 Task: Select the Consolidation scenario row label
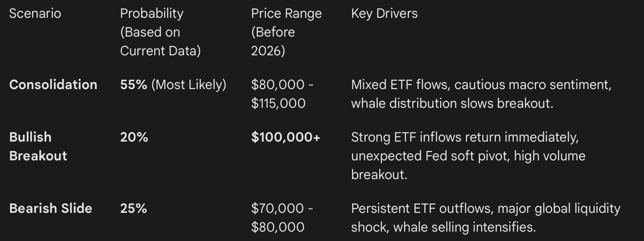[x=53, y=84]
